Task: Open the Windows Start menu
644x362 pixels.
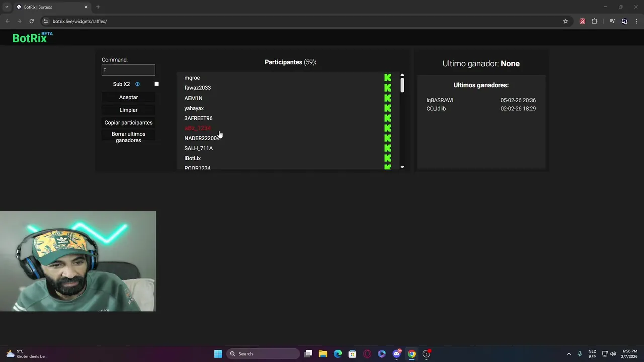Action: [218, 354]
